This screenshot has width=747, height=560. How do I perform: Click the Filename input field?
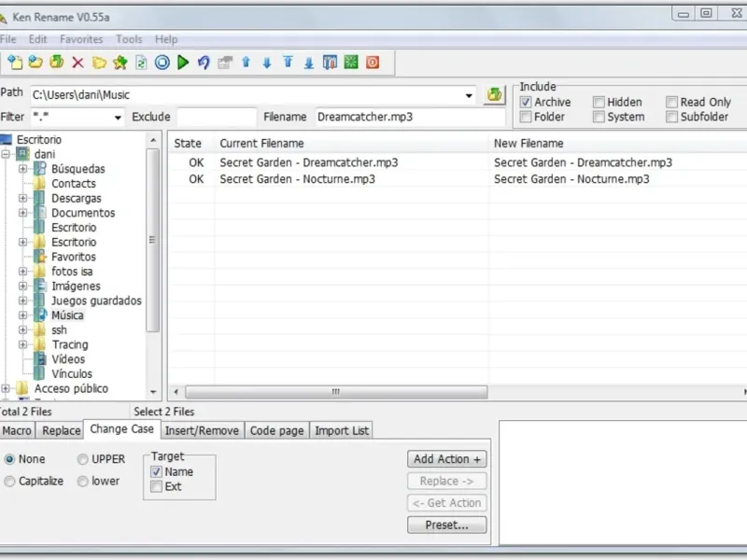(x=410, y=118)
